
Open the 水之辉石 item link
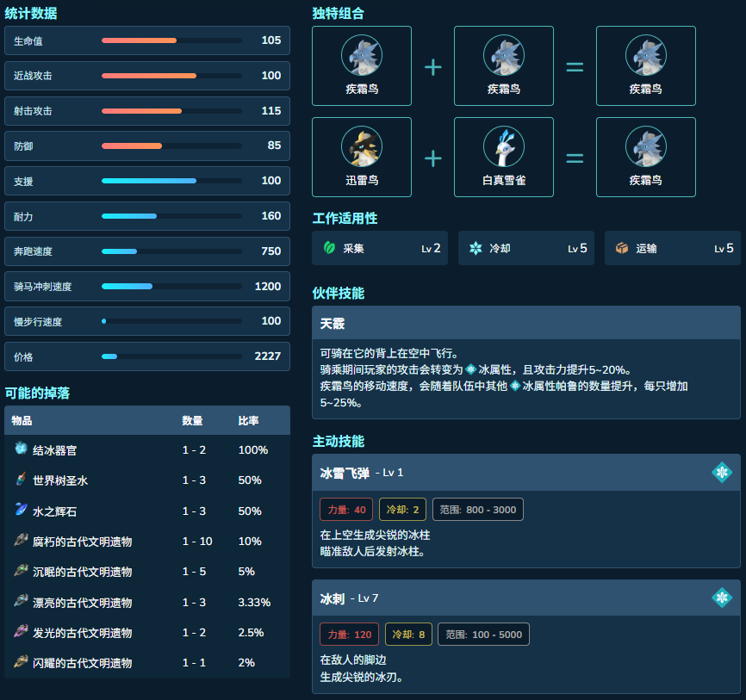[55, 511]
